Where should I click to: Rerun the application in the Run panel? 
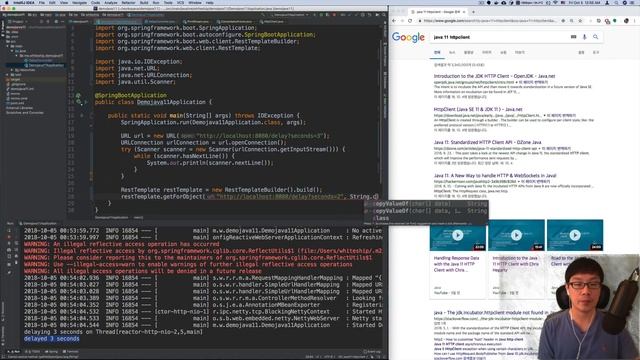(9, 230)
